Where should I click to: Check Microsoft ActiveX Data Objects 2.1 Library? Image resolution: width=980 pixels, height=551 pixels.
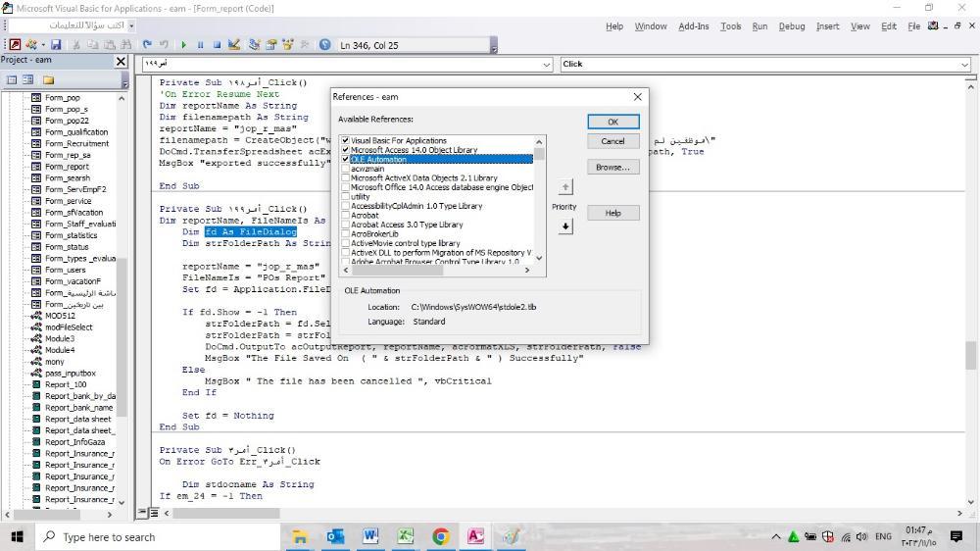pyautogui.click(x=346, y=178)
